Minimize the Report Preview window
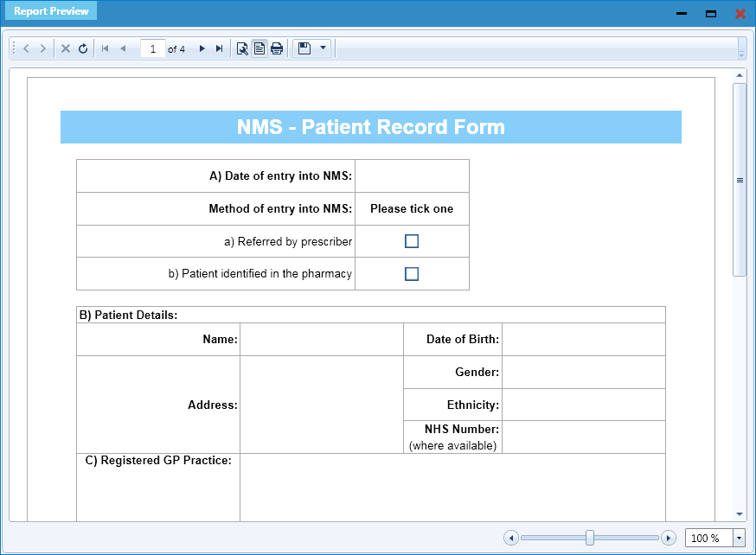 (x=682, y=14)
